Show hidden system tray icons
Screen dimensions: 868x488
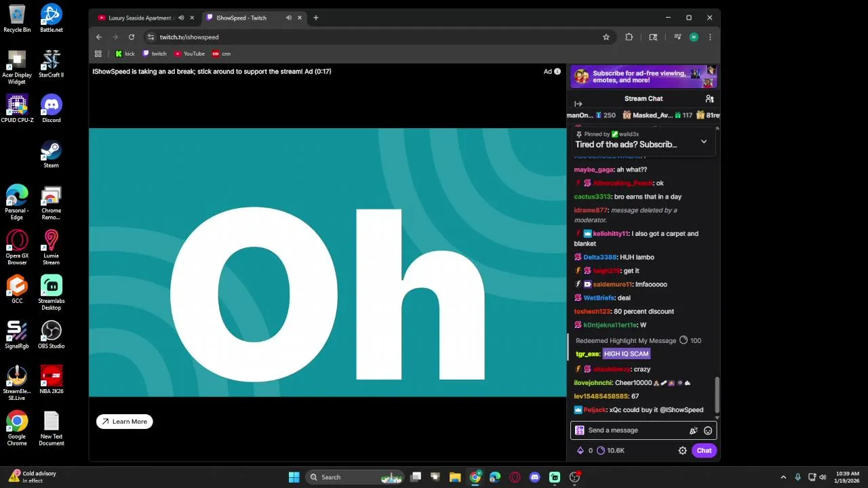(783, 477)
